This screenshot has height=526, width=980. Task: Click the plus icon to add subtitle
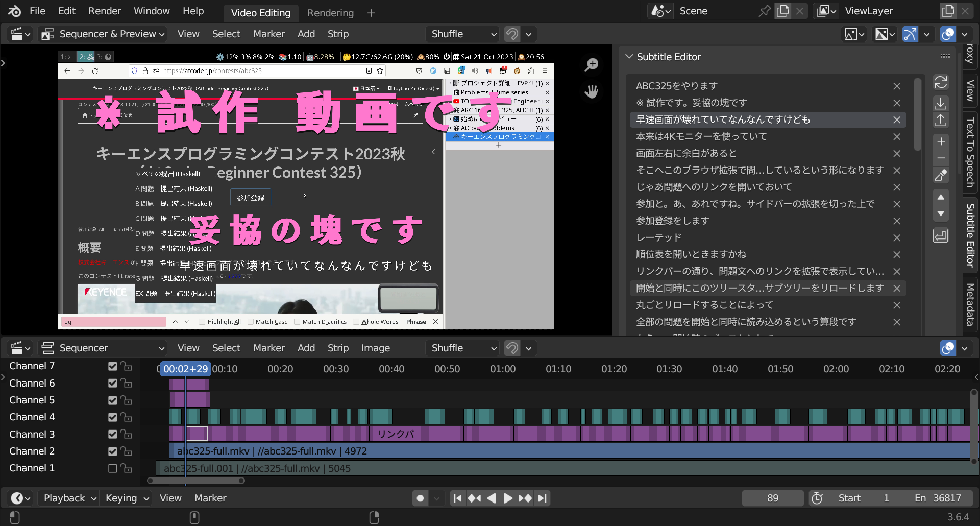941,141
